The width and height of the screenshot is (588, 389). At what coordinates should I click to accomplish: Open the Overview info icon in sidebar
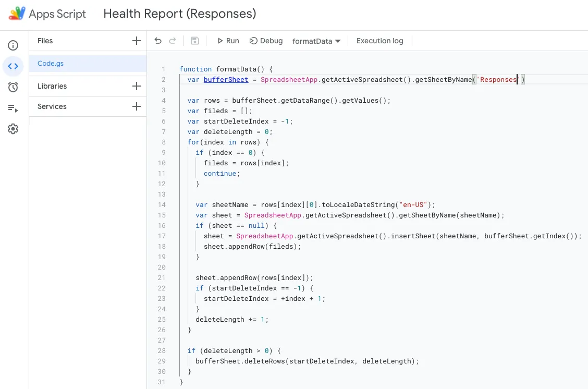point(13,45)
